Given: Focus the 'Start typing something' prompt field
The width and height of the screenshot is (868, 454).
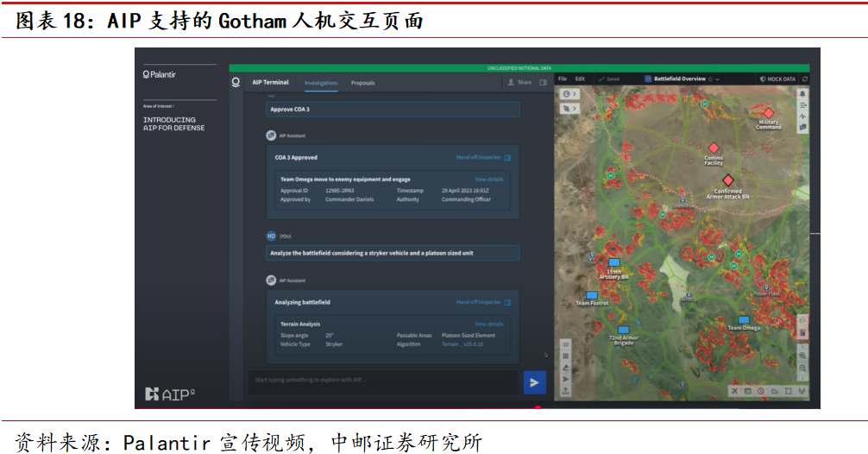Looking at the screenshot, I should [383, 381].
